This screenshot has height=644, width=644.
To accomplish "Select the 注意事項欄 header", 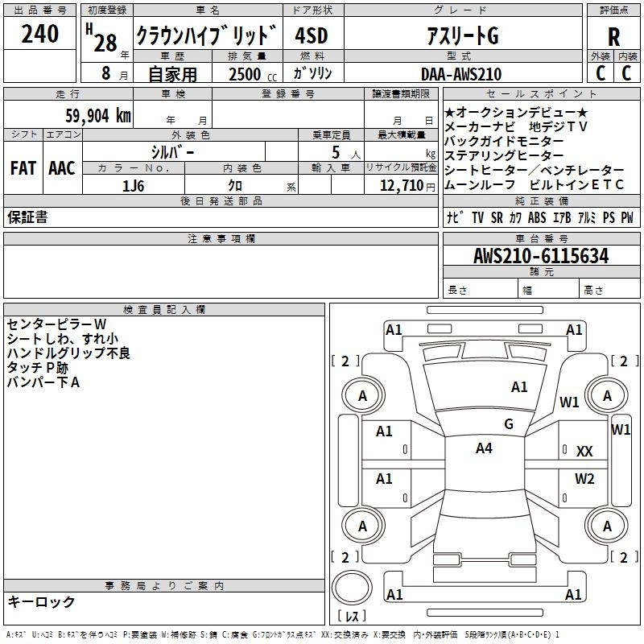I will click(221, 238).
